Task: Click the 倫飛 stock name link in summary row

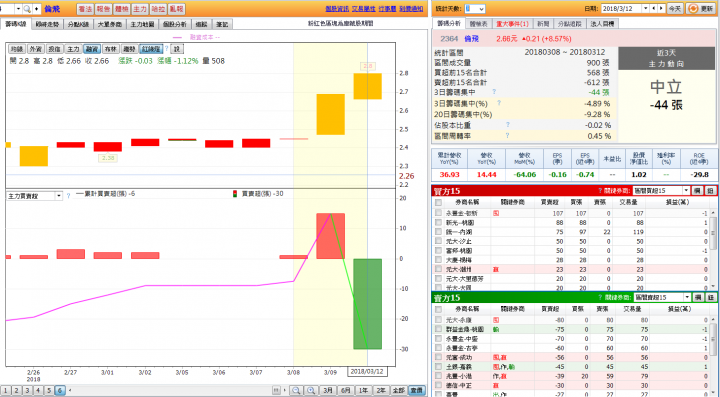Action: pyautogui.click(x=471, y=39)
